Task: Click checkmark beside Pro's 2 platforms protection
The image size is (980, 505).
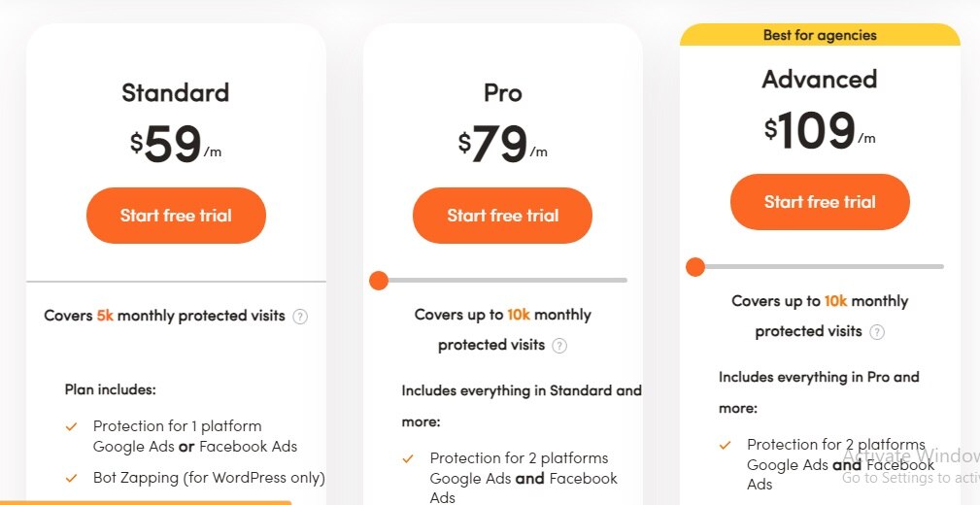Action: coord(408,458)
